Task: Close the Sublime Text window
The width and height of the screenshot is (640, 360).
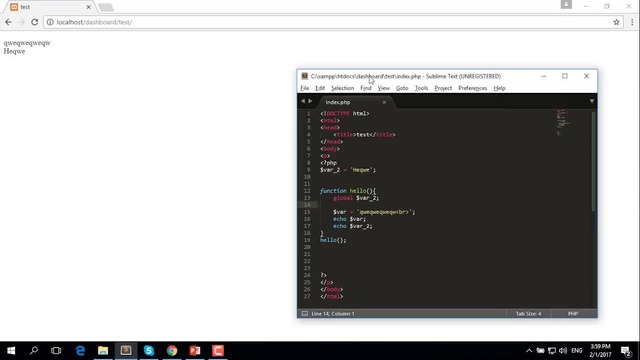Action: [x=586, y=76]
